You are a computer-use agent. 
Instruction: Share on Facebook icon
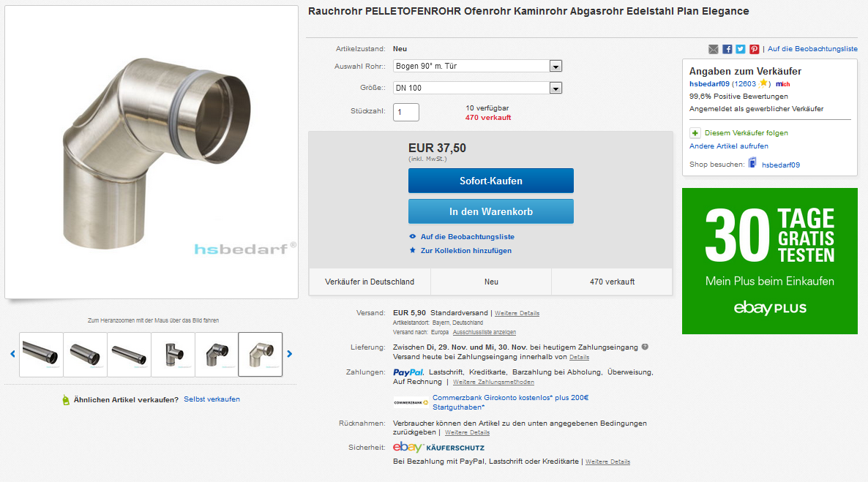727,49
